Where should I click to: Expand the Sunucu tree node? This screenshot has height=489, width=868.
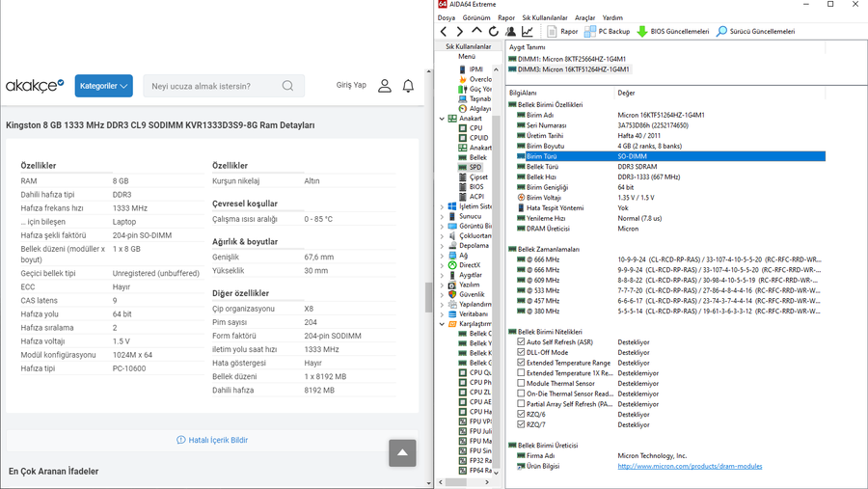click(442, 217)
